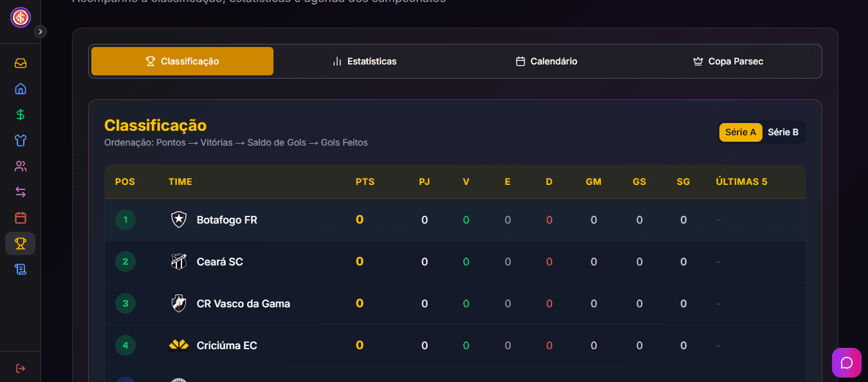Click the Botafogo FR team row
Image resolution: width=868 pixels, height=382 pixels.
point(226,220)
